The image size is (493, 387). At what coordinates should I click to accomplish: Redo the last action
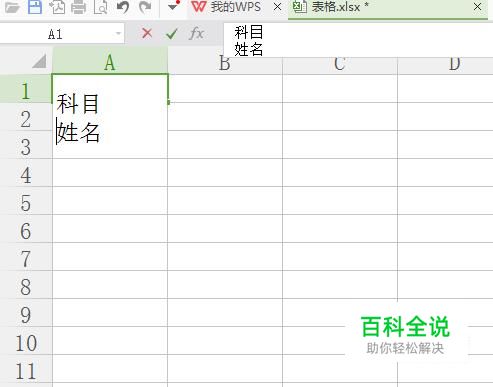point(145,7)
